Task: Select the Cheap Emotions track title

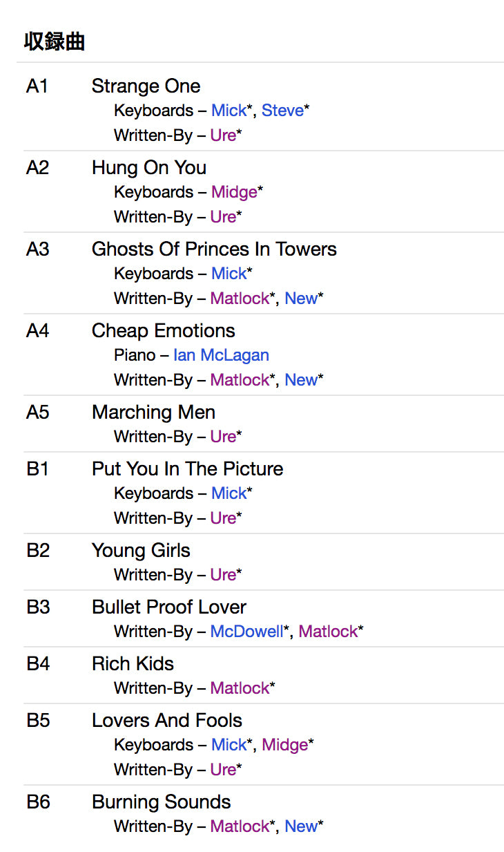Action: tap(163, 330)
